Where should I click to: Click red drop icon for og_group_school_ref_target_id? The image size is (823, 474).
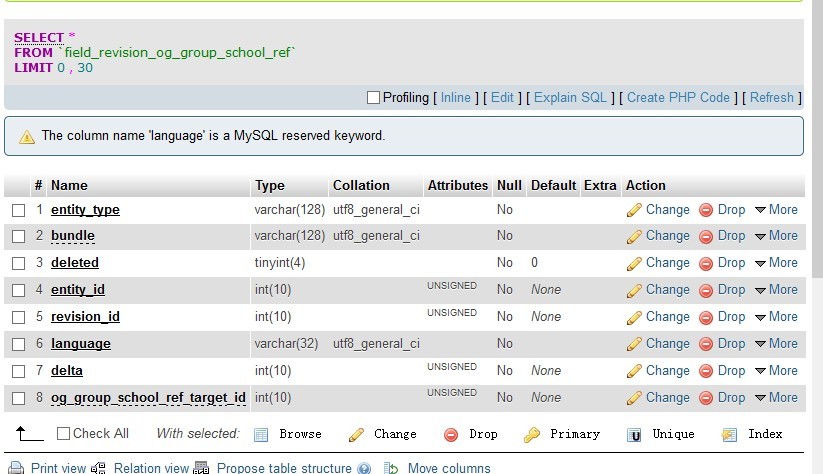[706, 398]
